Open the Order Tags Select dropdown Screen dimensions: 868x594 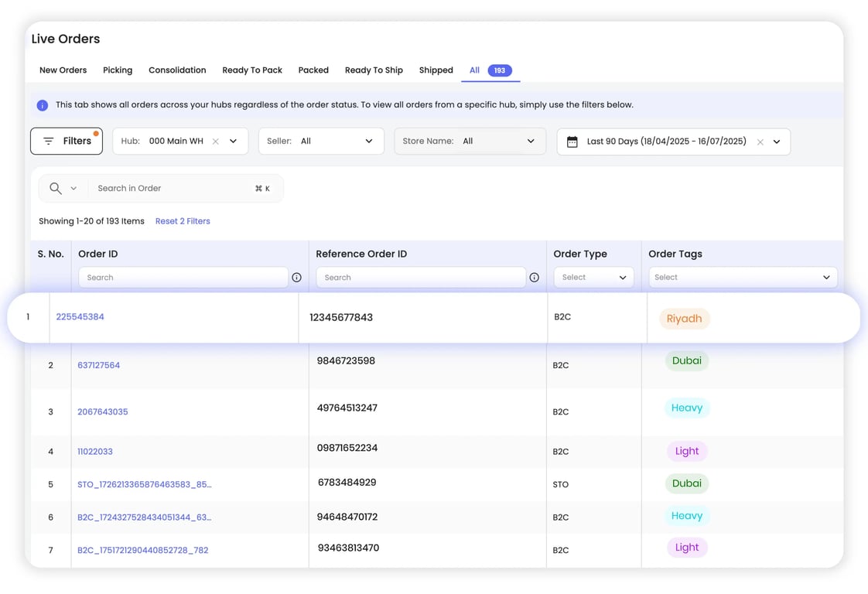pos(742,278)
